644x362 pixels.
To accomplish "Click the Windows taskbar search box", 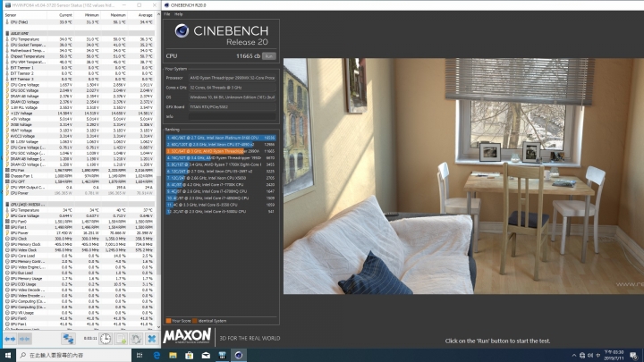I will pyautogui.click(x=74, y=355).
